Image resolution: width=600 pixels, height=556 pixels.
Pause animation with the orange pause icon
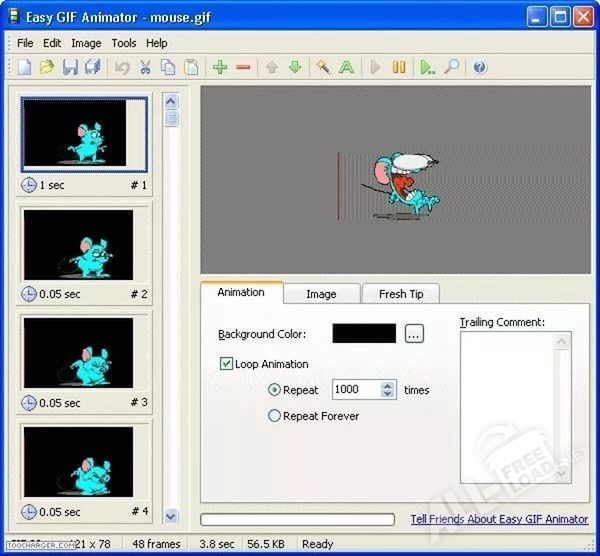(x=399, y=67)
